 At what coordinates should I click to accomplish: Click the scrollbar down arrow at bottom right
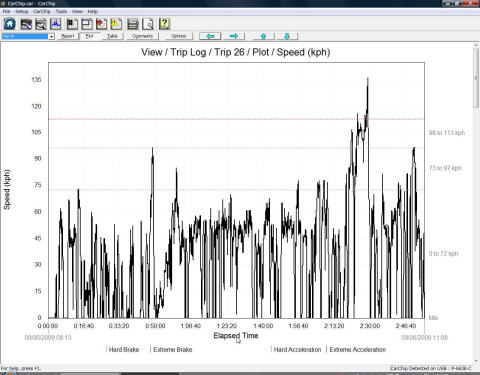476,361
